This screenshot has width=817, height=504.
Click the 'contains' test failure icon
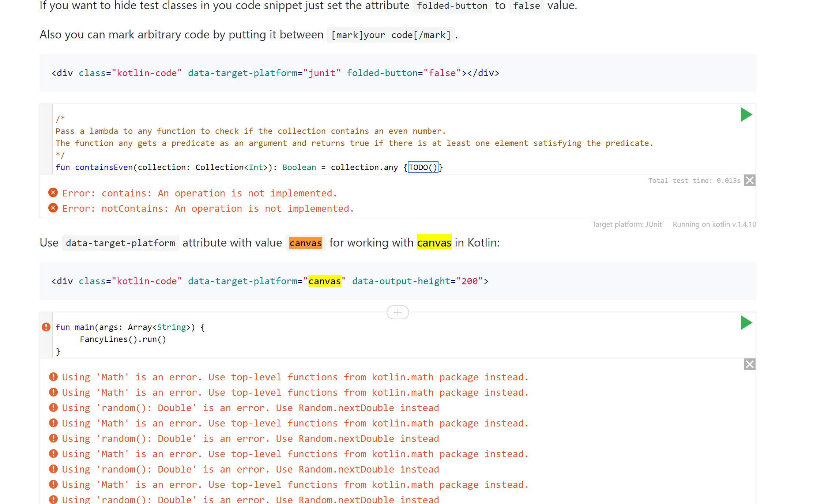click(x=53, y=192)
